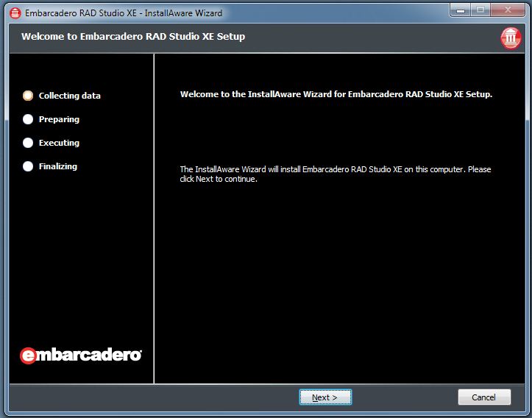Click the Embarcadero icon in title bar

[15, 13]
